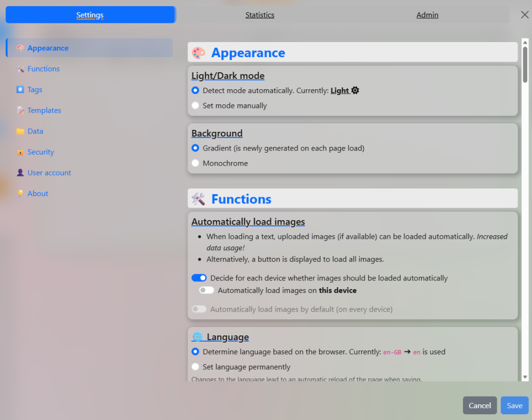This screenshot has height=420, width=532.
Task: Close the settings dialog with X
Action: click(525, 15)
